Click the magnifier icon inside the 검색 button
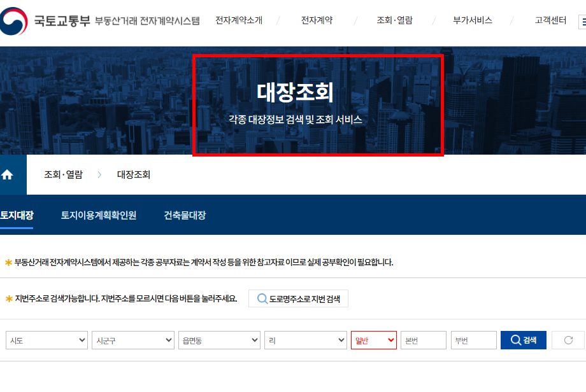This screenshot has height=392, width=586. point(515,340)
